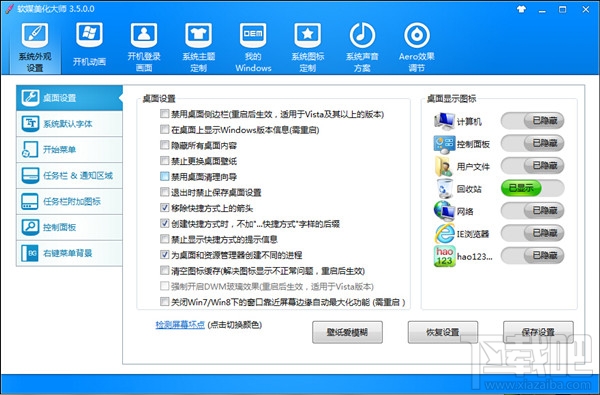Click the 壁纸爱模糊 button
600x395 pixels.
347,332
